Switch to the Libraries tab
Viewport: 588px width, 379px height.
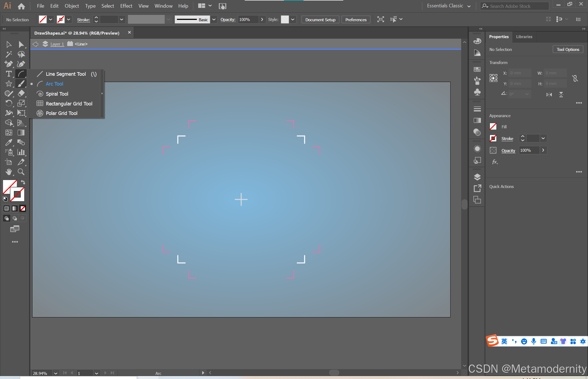click(524, 37)
